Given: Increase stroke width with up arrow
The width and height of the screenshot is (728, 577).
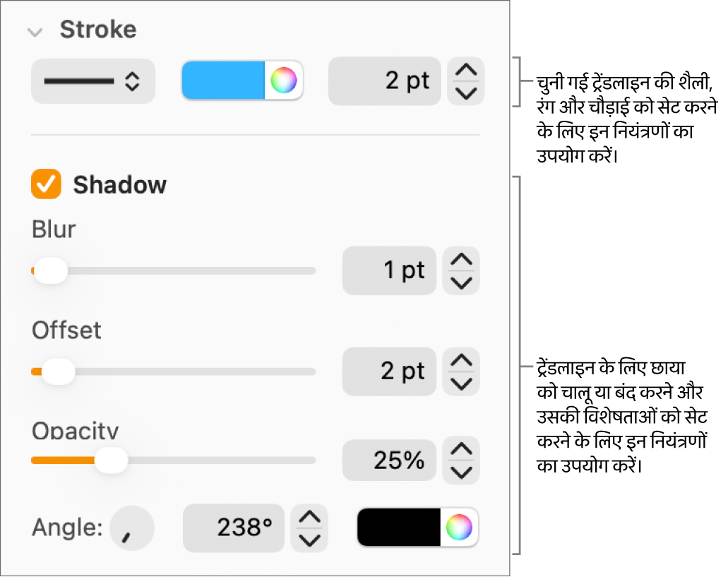Looking at the screenshot, I should tap(466, 71).
